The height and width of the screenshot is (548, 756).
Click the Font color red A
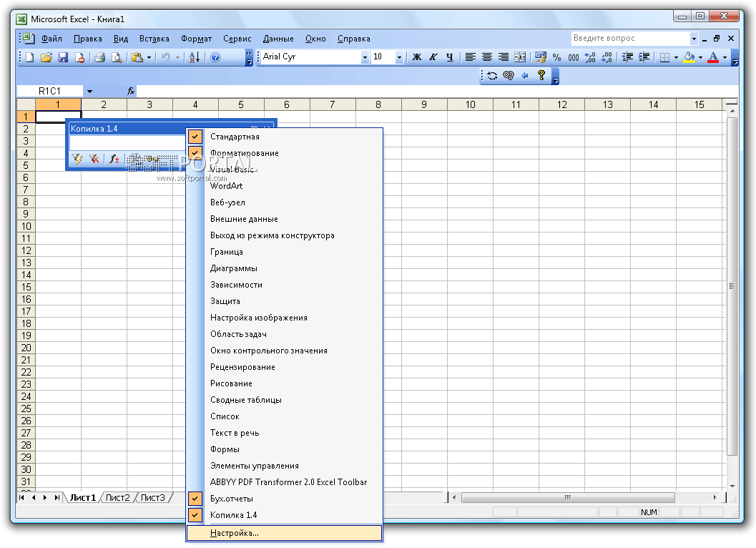(x=713, y=57)
